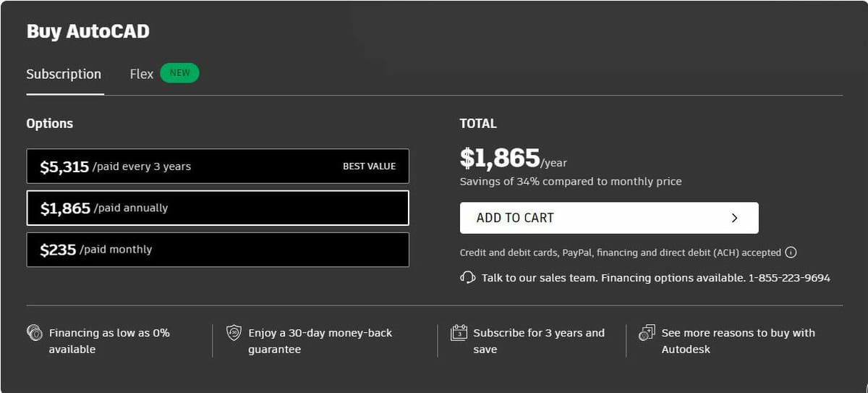Click the 30-day money-back shield icon
The height and width of the screenshot is (393, 868).
point(234,333)
